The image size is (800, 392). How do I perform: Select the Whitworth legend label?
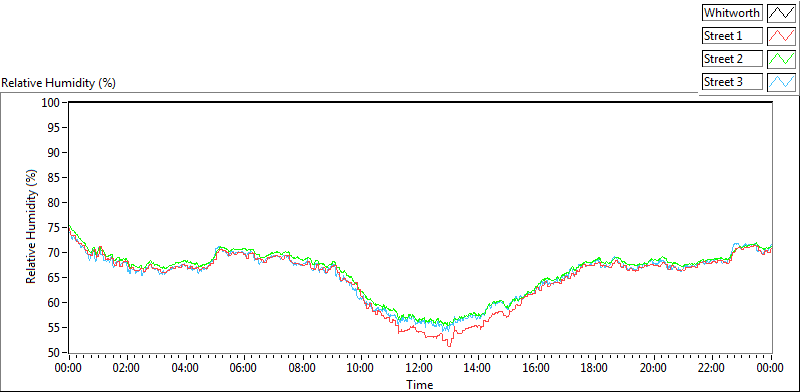[x=732, y=13]
